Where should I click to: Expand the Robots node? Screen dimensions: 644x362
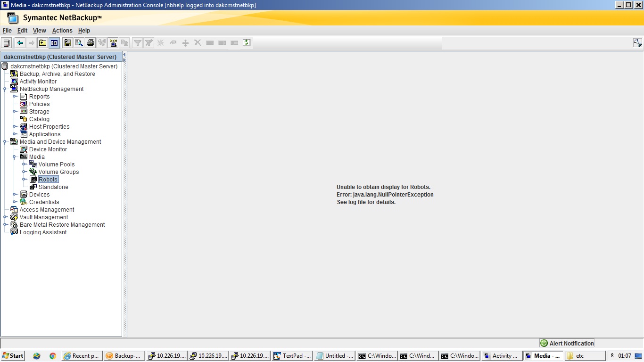pyautogui.click(x=24, y=180)
